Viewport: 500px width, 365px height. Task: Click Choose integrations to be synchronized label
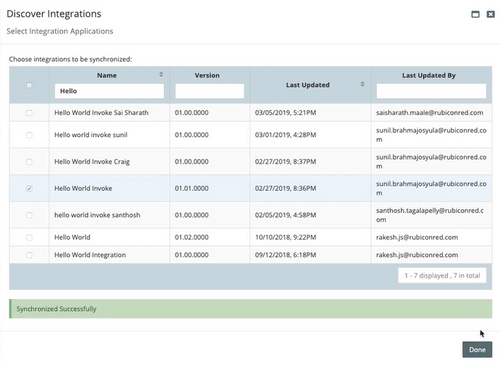coord(70,59)
